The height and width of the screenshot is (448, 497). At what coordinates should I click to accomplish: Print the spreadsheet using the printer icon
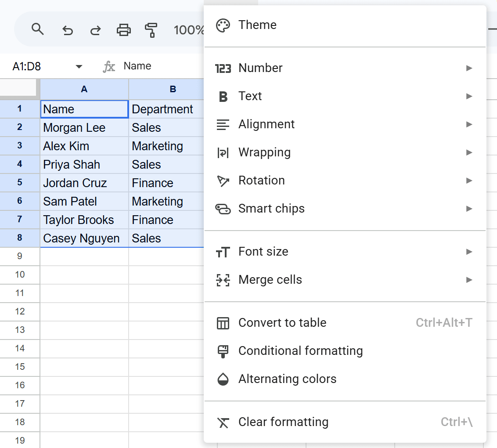click(124, 30)
